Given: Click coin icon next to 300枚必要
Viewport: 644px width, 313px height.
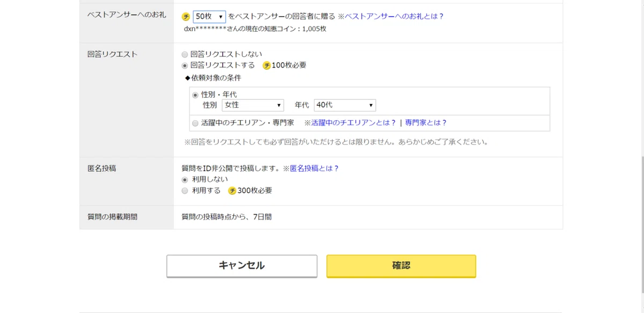Looking at the screenshot, I should point(232,191).
